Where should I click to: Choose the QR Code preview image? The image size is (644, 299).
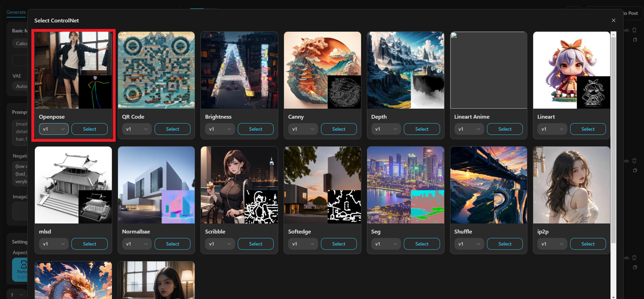156,70
